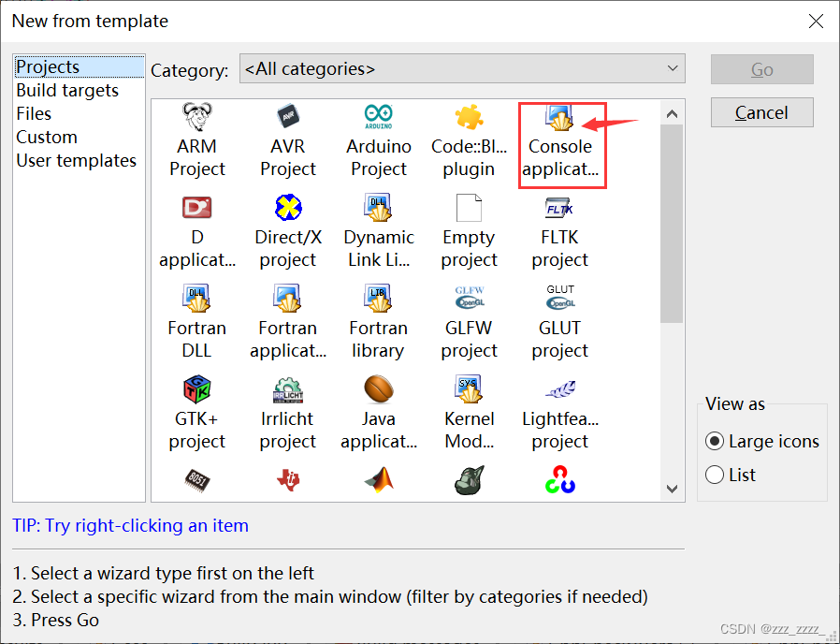Pick the Lightfeather project template
The height and width of the screenshot is (644, 840).
[559, 414]
